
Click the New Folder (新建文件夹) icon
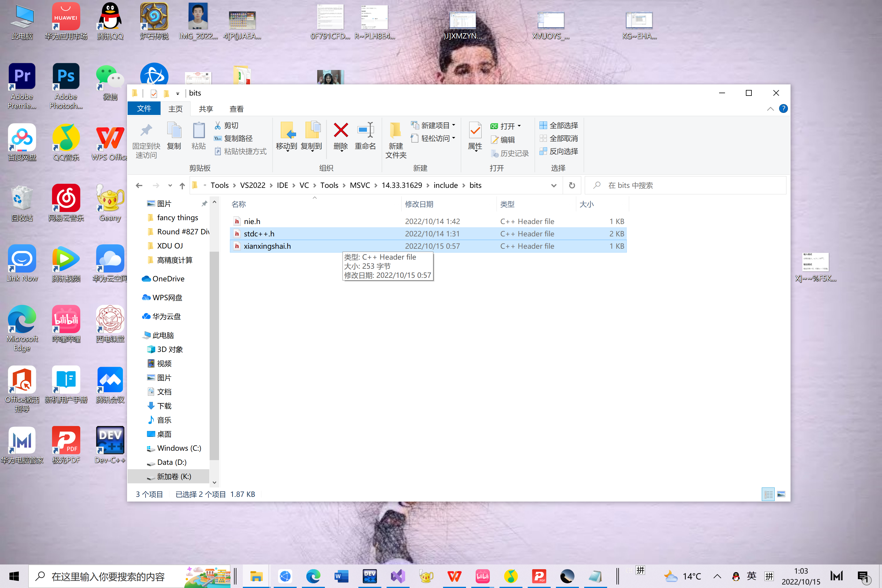pyautogui.click(x=395, y=131)
